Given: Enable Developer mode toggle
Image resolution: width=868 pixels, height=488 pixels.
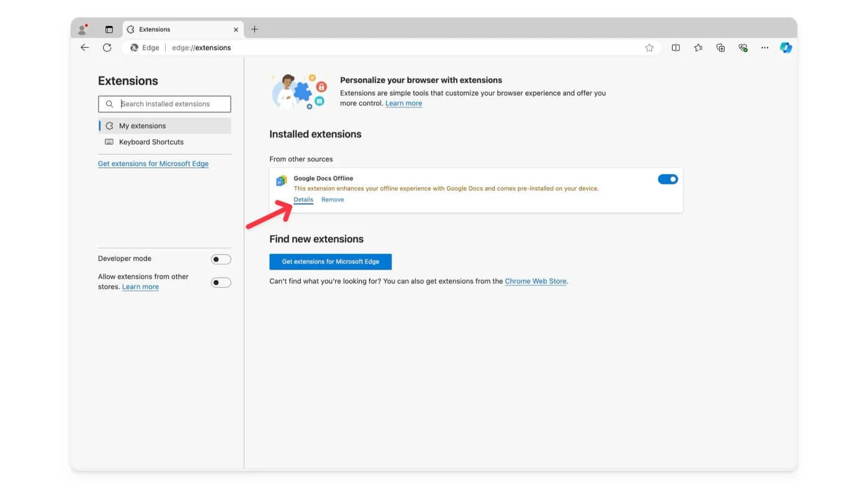Looking at the screenshot, I should 221,259.
